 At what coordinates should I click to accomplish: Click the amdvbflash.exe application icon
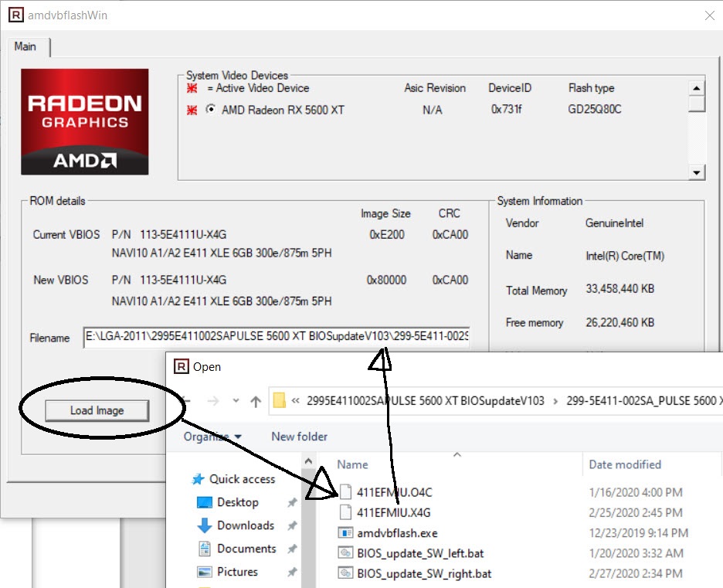pos(345,533)
